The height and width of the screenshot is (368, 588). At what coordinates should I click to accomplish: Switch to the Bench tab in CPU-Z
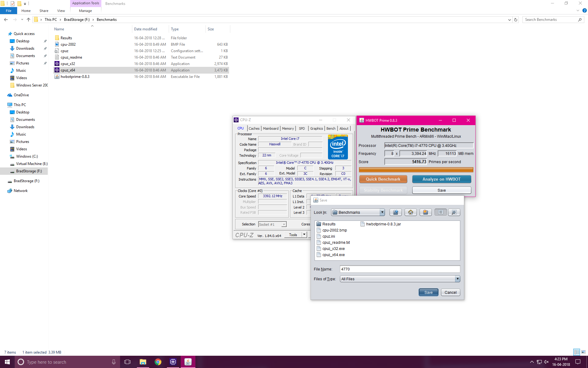331,128
